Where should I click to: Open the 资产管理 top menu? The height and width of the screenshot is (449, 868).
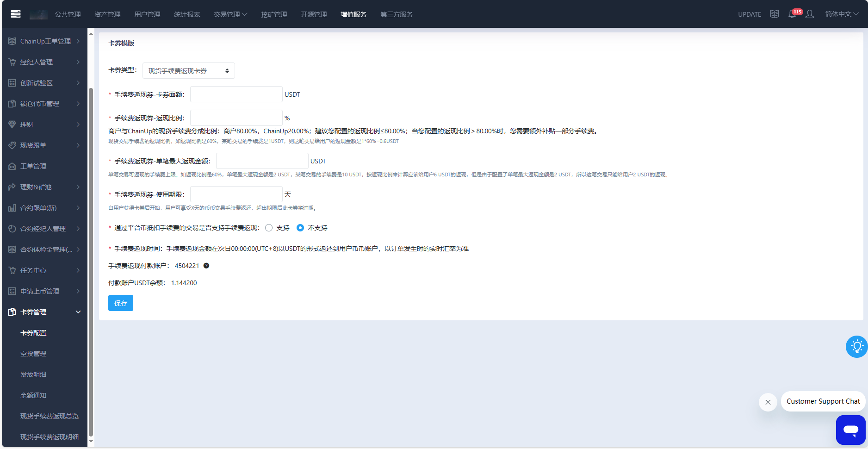107,14
